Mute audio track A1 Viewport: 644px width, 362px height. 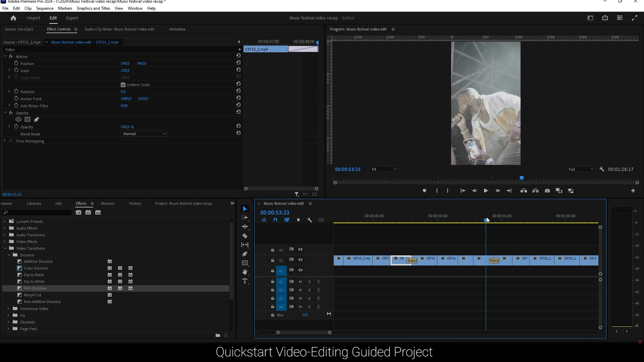tap(300, 282)
